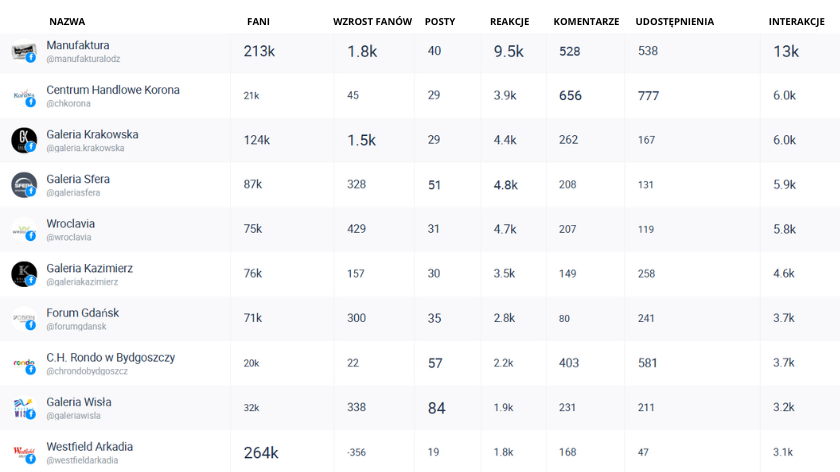Click the Galeria Kazimierz profile logo
840x472 pixels.
tap(23, 274)
